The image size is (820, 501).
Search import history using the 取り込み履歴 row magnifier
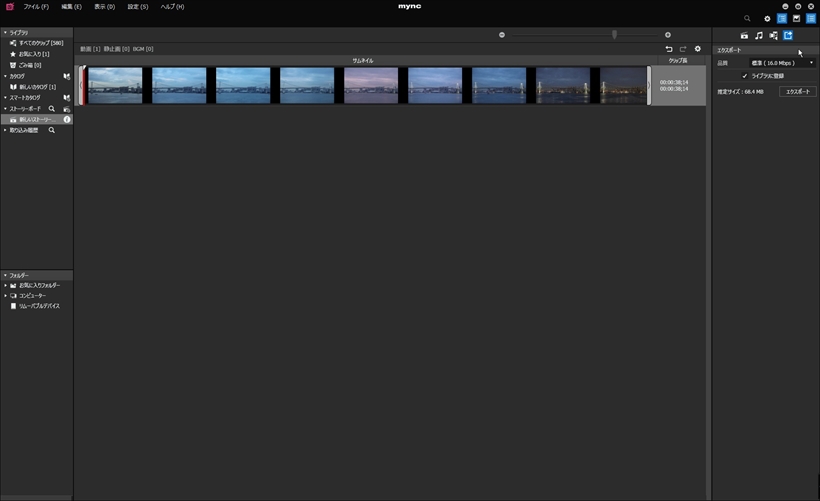(52, 130)
